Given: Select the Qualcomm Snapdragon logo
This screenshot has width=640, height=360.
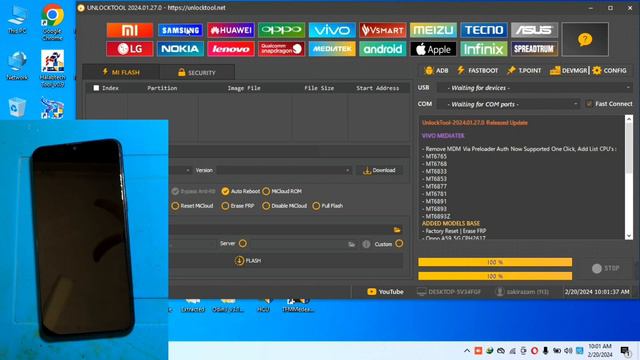Looking at the screenshot, I should point(282,49).
